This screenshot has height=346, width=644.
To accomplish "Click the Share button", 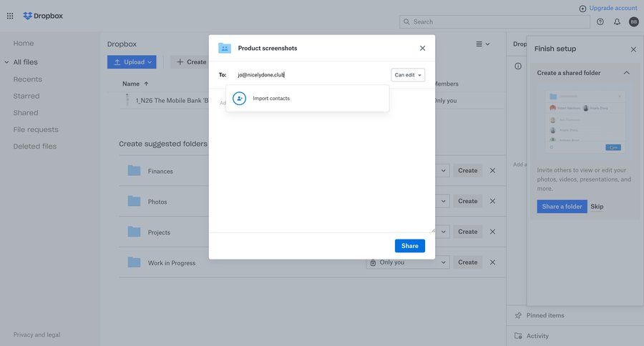I will tap(410, 246).
